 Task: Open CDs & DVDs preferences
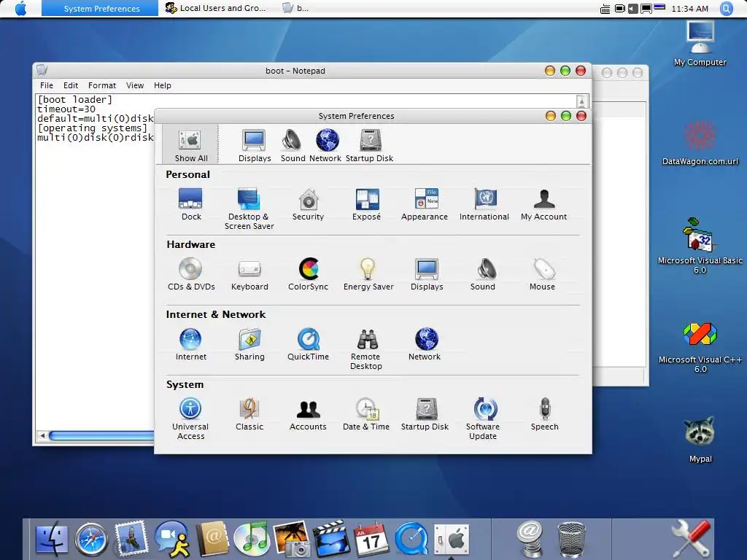click(191, 274)
